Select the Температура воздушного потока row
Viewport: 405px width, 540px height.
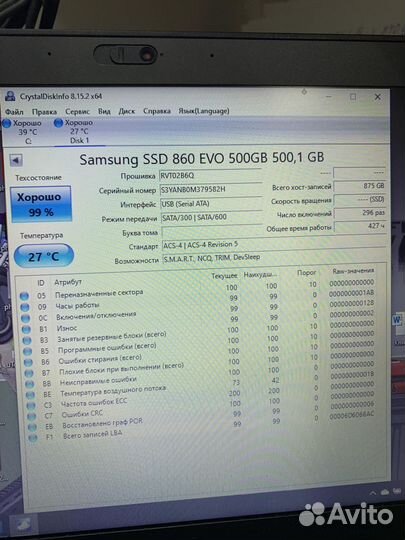click(x=200, y=384)
